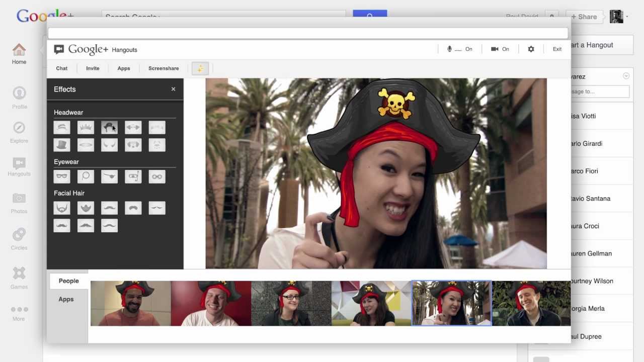The image size is (644, 362).
Task: Click the message input in chat panel
Action: (600, 92)
